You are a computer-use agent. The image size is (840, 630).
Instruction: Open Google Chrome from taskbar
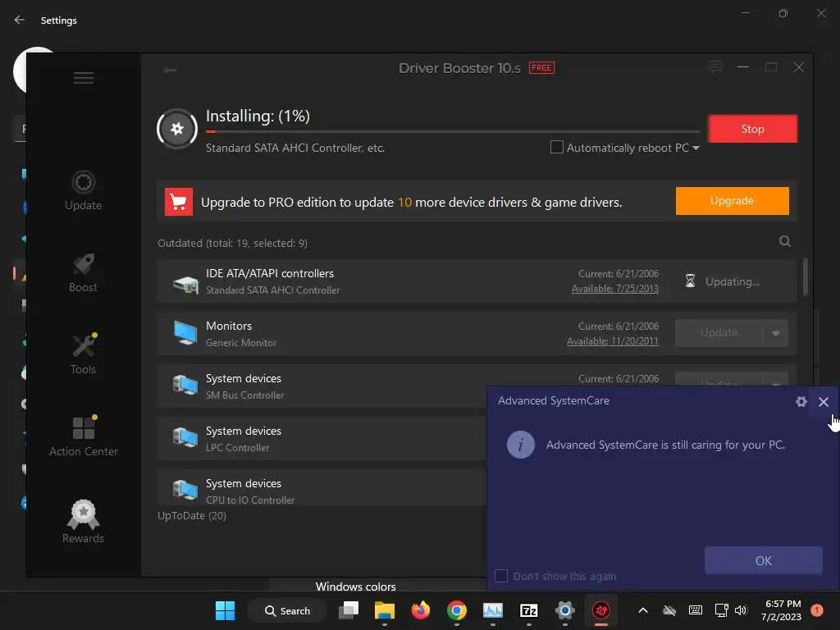(x=456, y=610)
